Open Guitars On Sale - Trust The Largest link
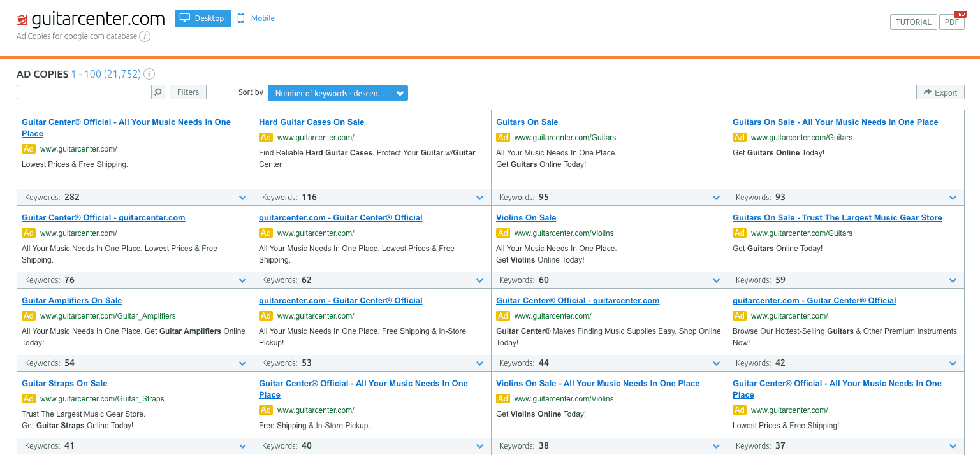The height and width of the screenshot is (455, 980). coord(837,218)
